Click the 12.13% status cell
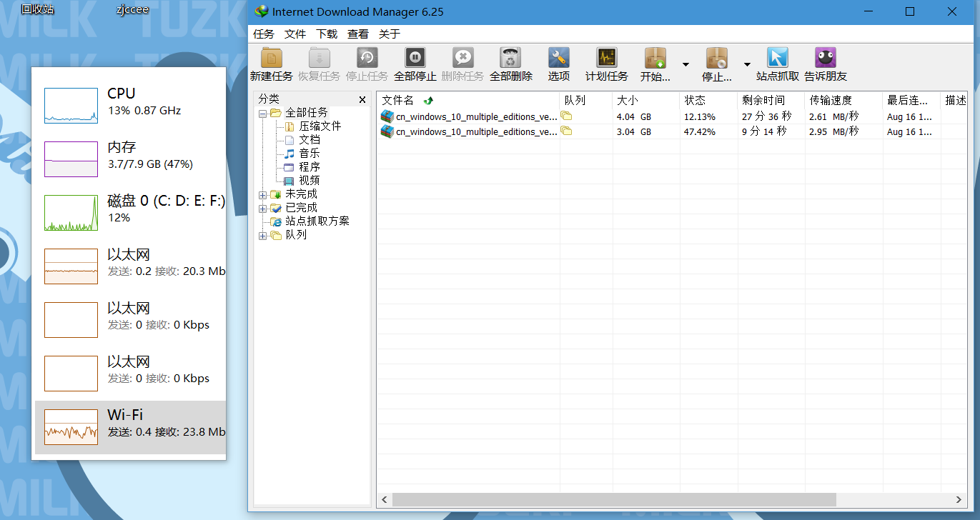 pos(699,116)
